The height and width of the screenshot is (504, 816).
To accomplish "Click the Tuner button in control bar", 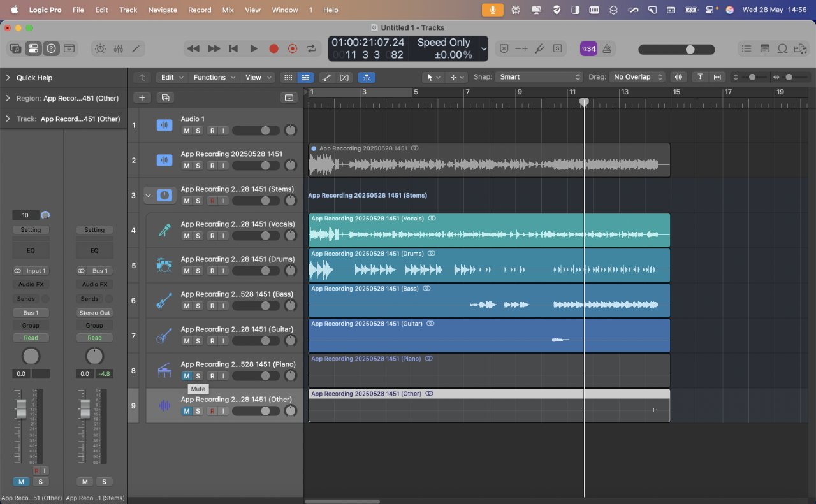I will tap(539, 48).
